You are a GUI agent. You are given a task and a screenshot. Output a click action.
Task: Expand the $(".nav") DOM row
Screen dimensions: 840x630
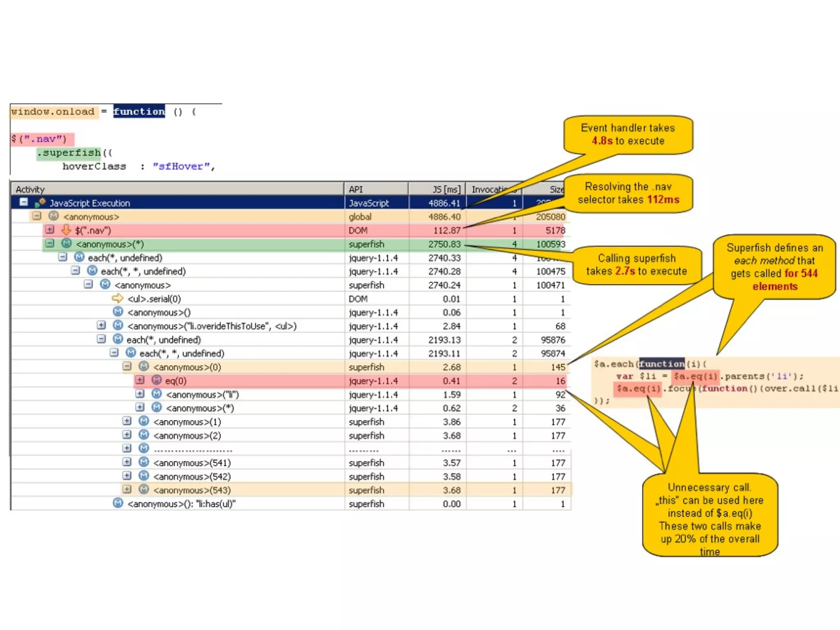(50, 230)
